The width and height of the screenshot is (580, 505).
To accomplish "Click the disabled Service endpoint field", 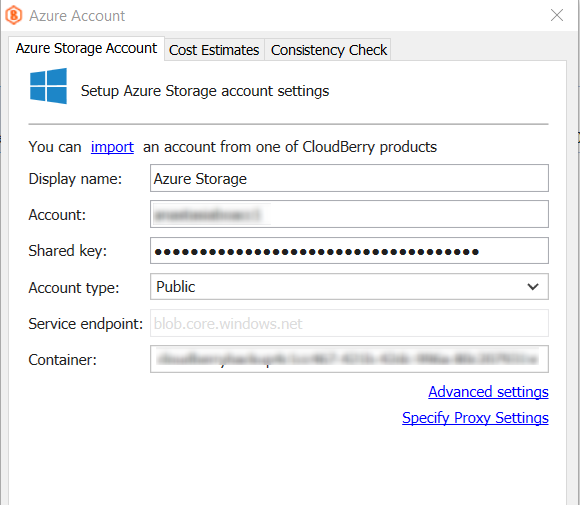I will [349, 323].
